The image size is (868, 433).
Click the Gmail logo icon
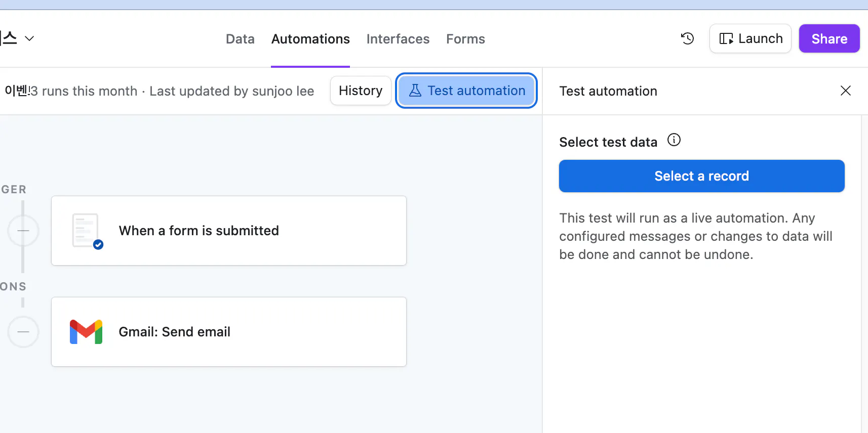[86, 332]
